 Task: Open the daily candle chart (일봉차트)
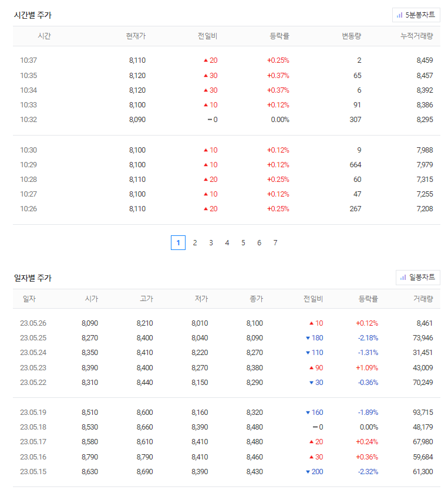tap(418, 278)
